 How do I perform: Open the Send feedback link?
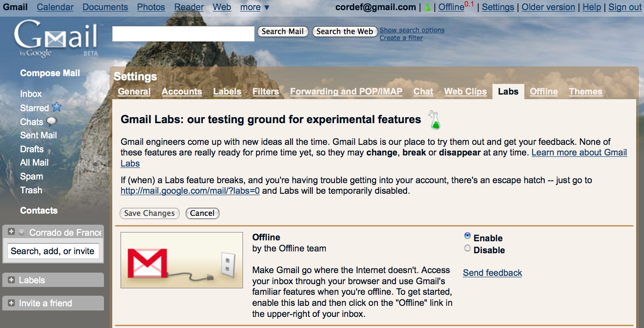(492, 273)
